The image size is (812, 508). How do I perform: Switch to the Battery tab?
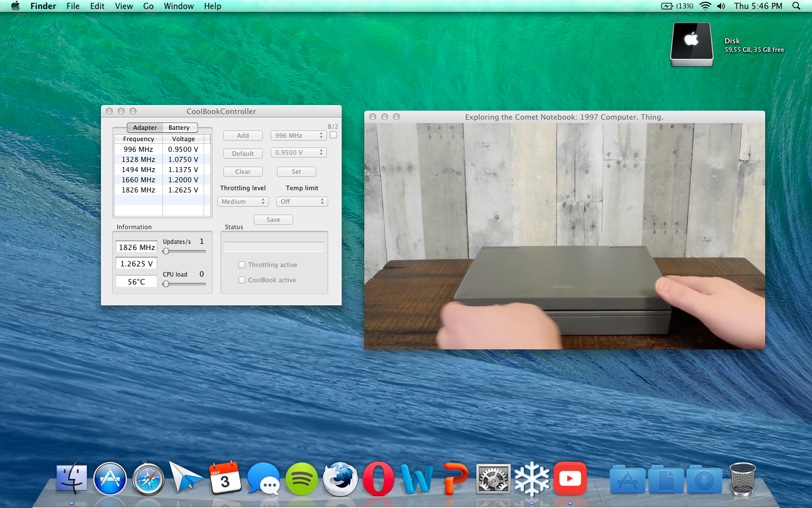[x=179, y=128]
